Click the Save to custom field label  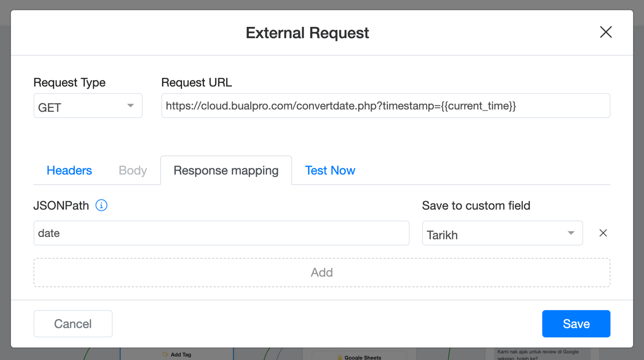[x=476, y=205]
